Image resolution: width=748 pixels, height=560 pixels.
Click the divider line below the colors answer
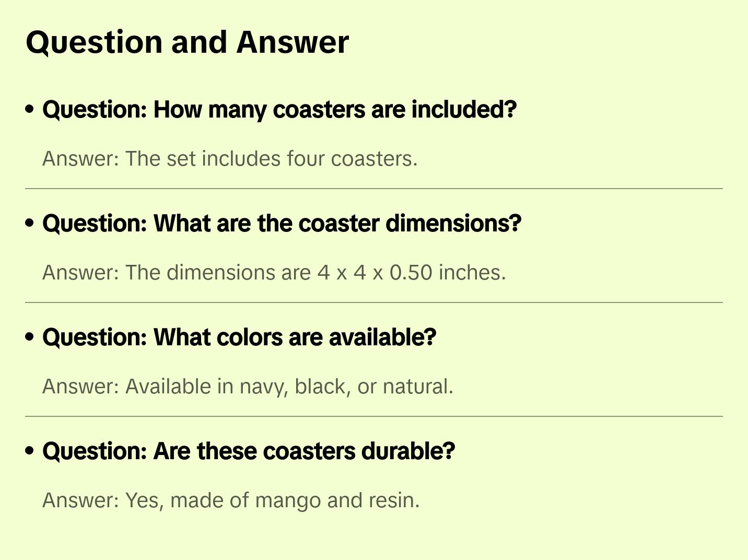(x=374, y=416)
